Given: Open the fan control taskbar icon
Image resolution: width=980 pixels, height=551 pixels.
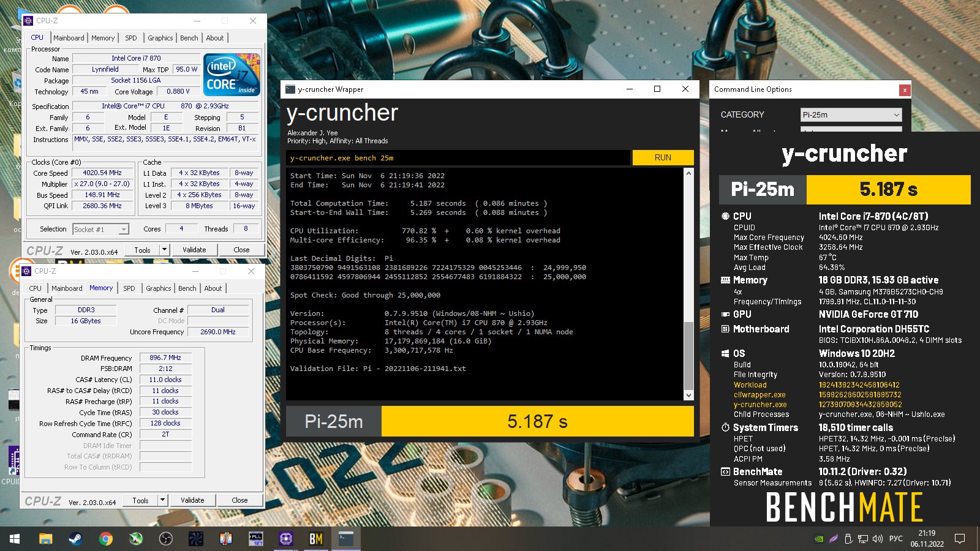Looking at the screenshot, I should pyautogui.click(x=195, y=539).
